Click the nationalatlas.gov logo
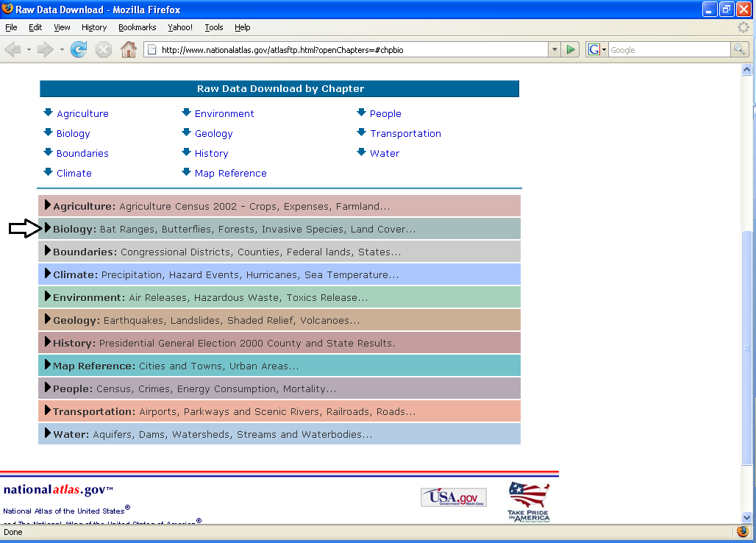This screenshot has height=543, width=756. 58,490
